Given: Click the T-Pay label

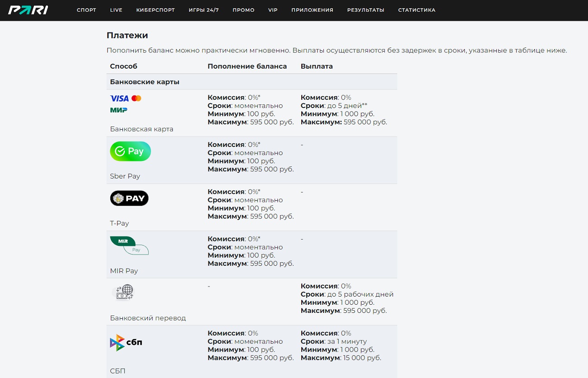Looking at the screenshot, I should (x=119, y=223).
